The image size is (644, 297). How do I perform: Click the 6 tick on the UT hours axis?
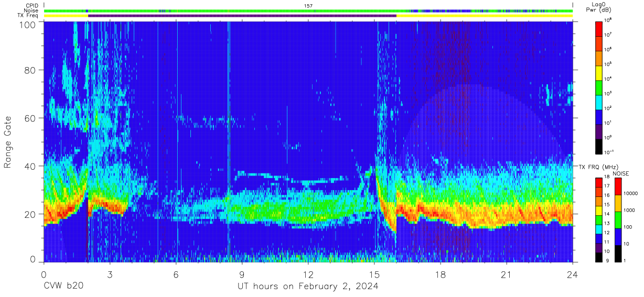[x=176, y=274]
